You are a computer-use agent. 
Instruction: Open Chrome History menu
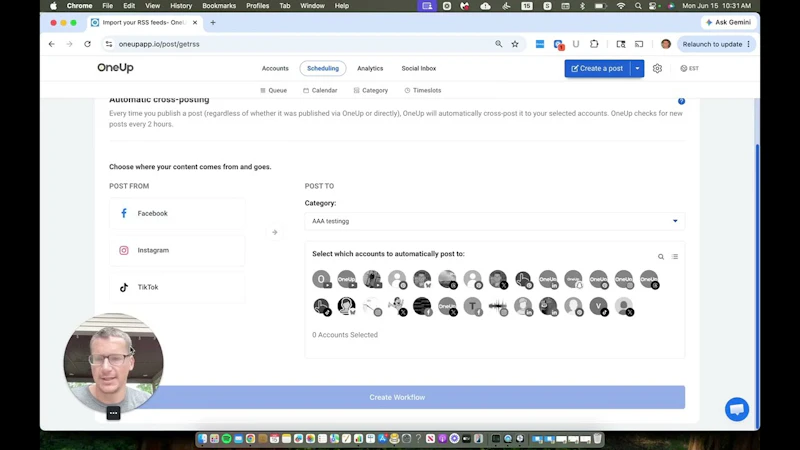tap(181, 6)
